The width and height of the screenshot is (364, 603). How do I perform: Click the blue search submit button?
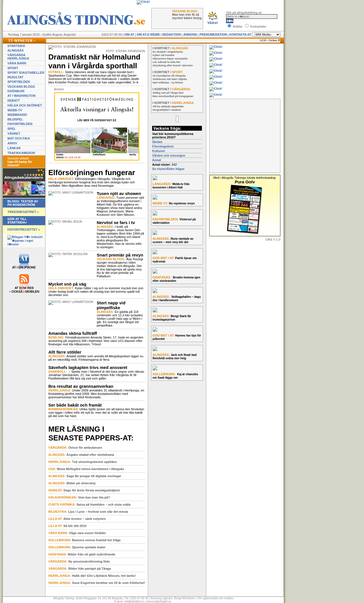[x=229, y=21]
